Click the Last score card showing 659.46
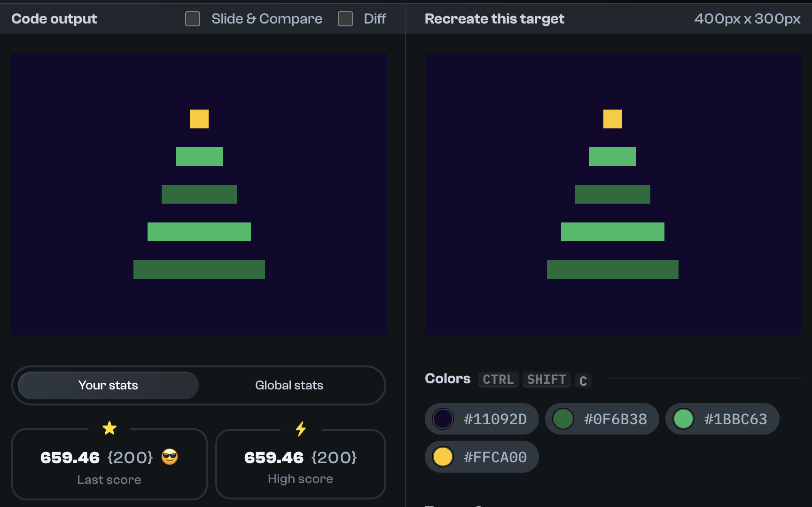Screen dimensions: 812x507 [109, 464]
